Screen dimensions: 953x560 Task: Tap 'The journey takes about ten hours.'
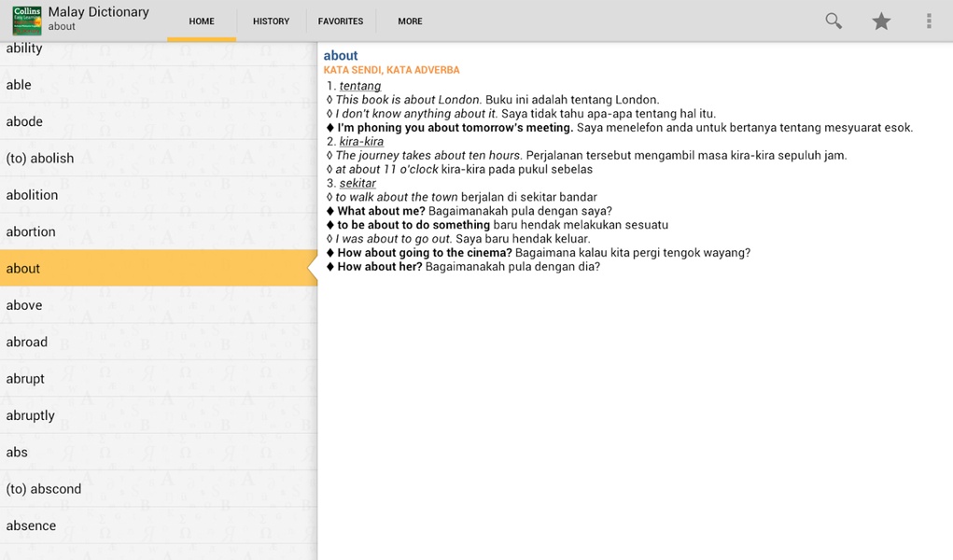pos(429,155)
